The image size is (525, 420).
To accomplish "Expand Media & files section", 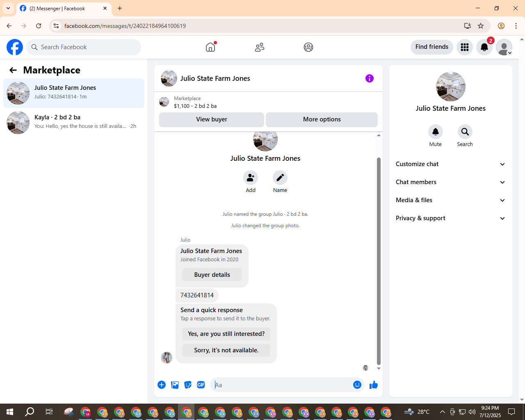I will [450, 200].
